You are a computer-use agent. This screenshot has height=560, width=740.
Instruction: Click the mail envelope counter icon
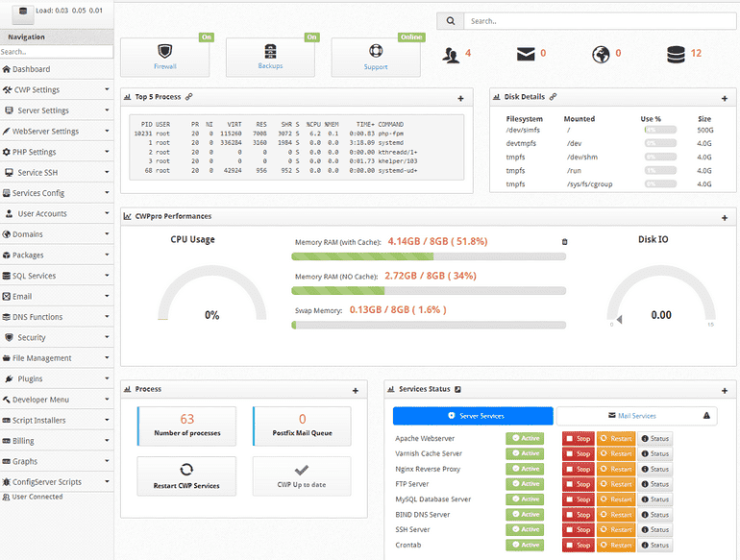(x=526, y=54)
